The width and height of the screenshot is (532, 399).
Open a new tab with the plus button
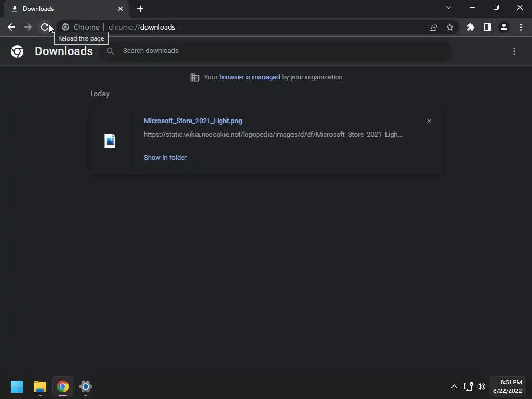[x=140, y=9]
